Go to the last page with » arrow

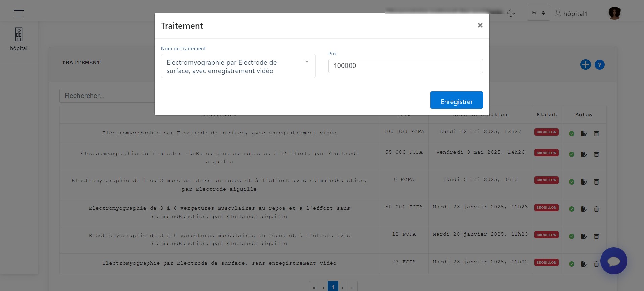[352, 287]
